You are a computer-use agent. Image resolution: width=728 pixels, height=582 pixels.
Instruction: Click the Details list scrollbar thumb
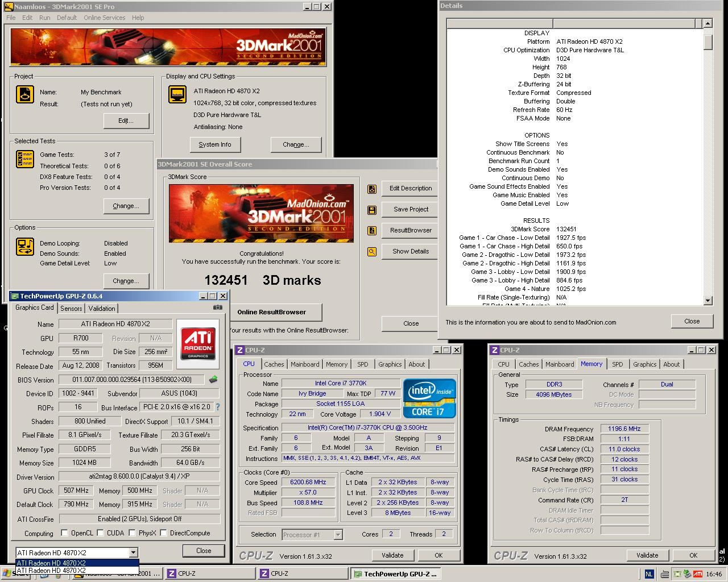tap(708, 43)
